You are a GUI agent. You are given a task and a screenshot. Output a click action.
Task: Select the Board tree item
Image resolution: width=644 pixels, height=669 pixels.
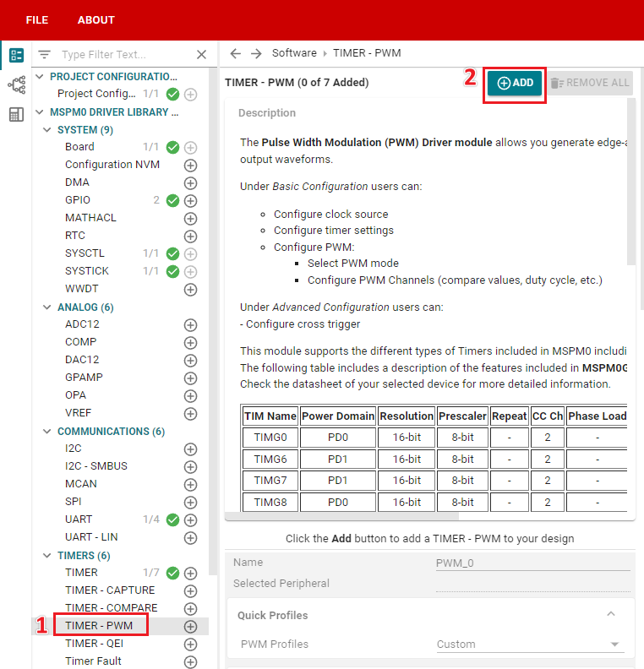point(79,147)
